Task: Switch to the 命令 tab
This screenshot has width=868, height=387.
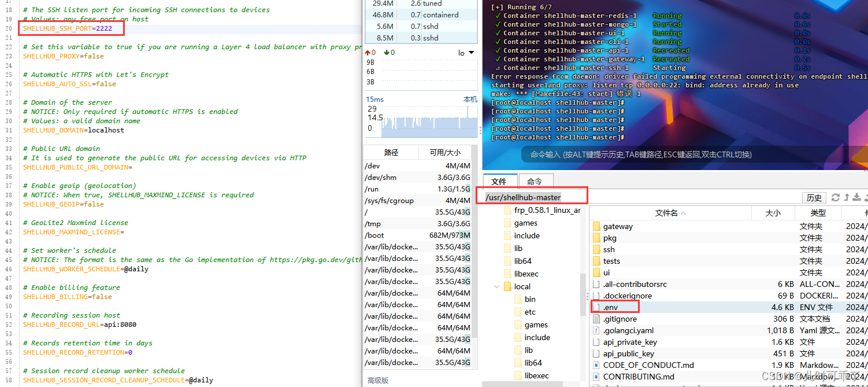Action: point(535,180)
